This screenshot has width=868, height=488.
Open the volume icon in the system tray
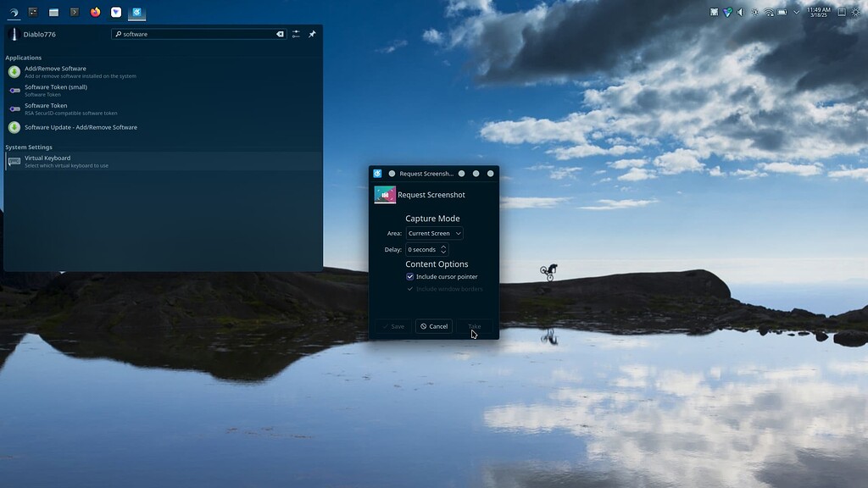[740, 12]
